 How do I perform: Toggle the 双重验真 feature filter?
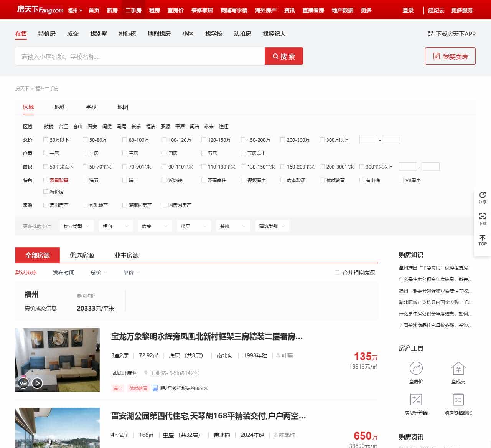(46, 180)
